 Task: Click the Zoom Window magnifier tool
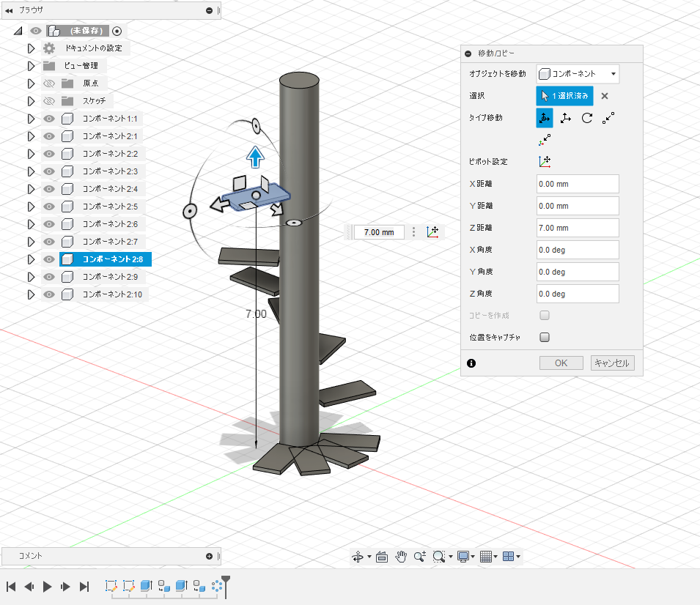(439, 557)
